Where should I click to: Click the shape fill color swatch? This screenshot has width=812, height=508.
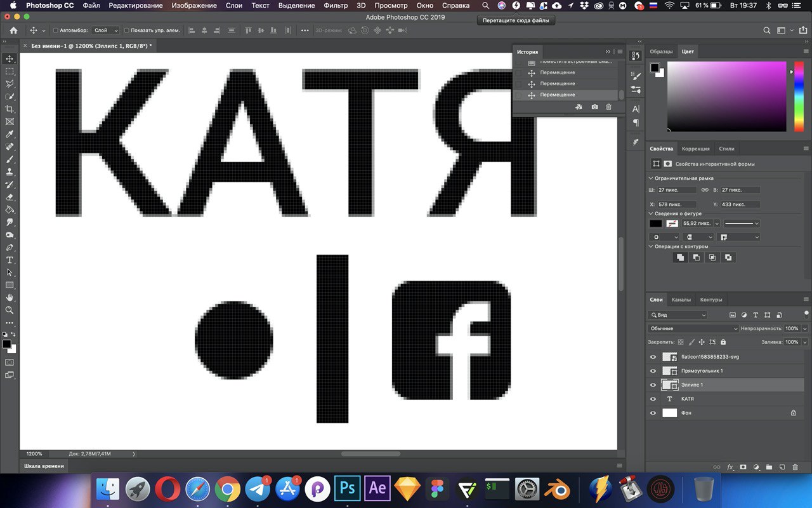pos(655,224)
